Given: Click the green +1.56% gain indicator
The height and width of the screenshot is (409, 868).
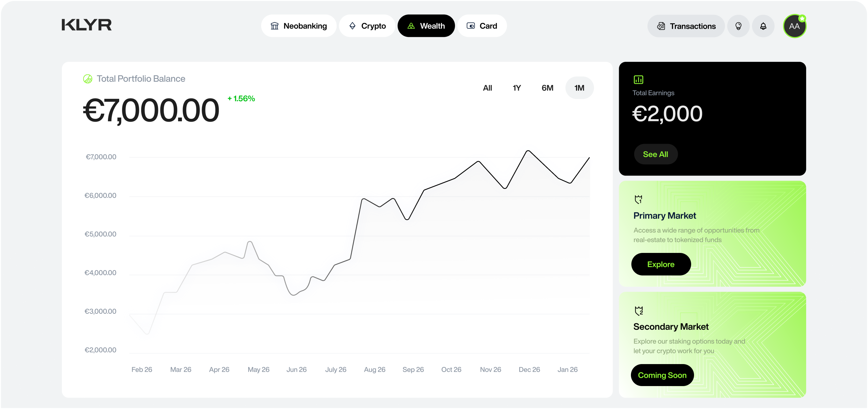Looking at the screenshot, I should [241, 99].
